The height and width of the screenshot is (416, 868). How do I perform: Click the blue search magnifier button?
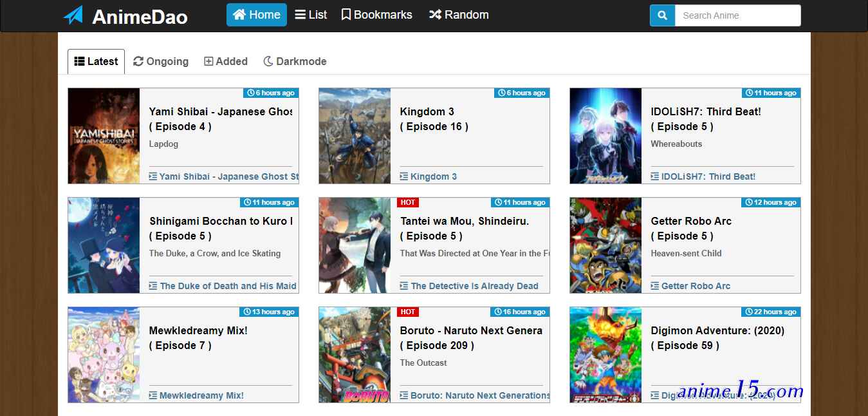click(x=662, y=15)
